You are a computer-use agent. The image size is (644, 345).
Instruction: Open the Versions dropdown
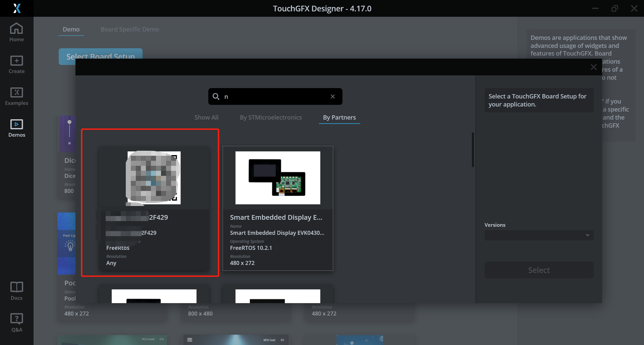coord(539,235)
